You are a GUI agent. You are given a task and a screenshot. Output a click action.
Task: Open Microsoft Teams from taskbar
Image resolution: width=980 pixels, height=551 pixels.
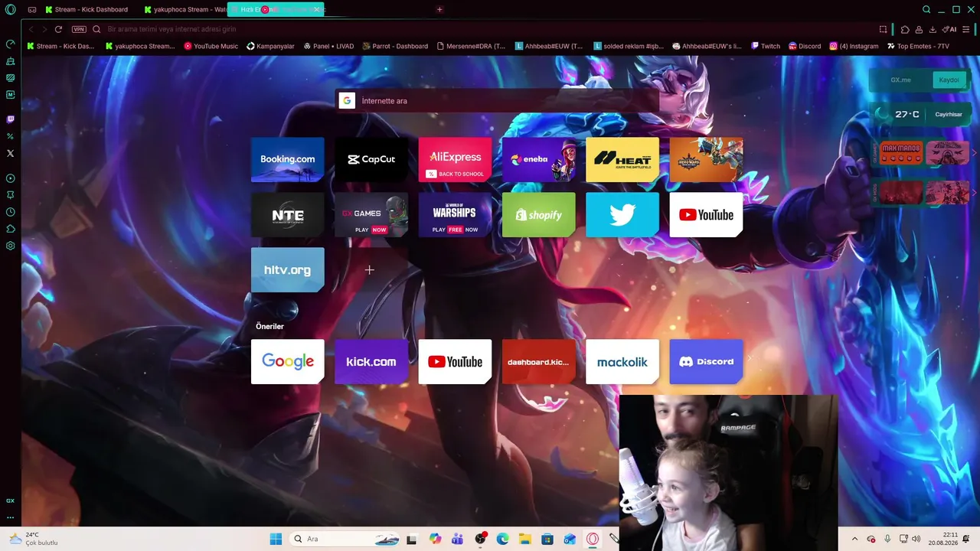pos(458,539)
